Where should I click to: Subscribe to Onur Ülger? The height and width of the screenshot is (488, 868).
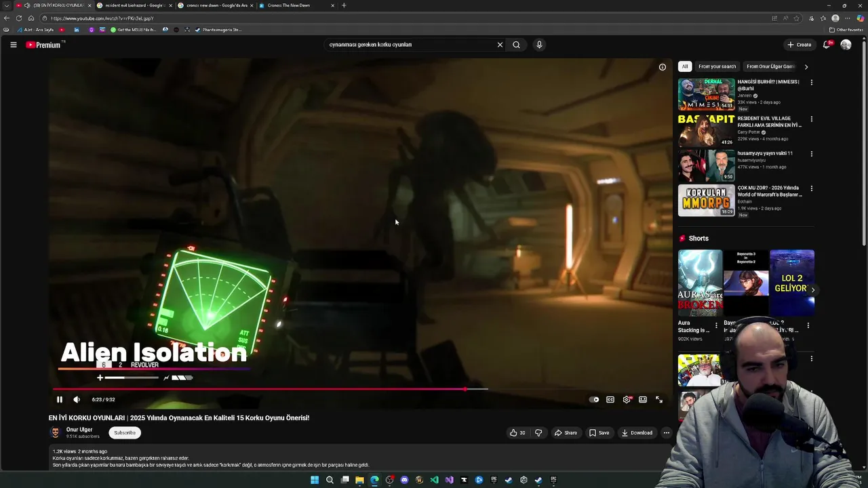click(x=125, y=433)
